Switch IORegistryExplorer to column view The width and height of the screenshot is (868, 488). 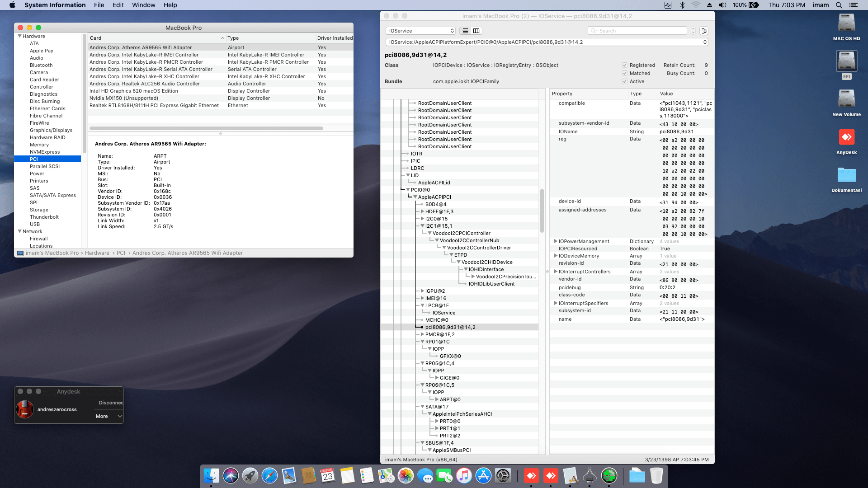pos(476,31)
